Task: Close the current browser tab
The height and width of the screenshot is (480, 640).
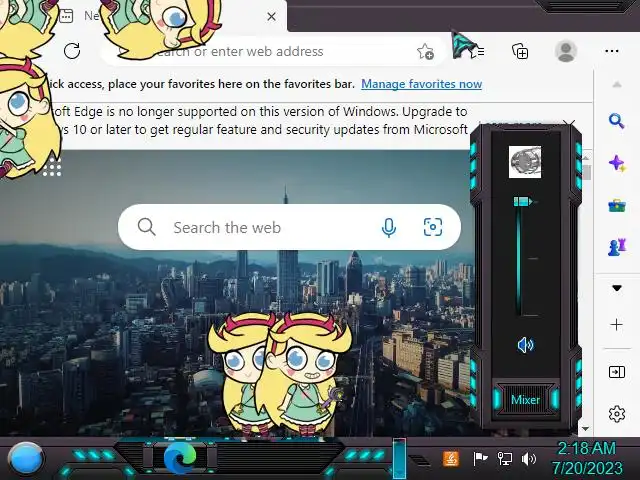Action: tap(271, 17)
